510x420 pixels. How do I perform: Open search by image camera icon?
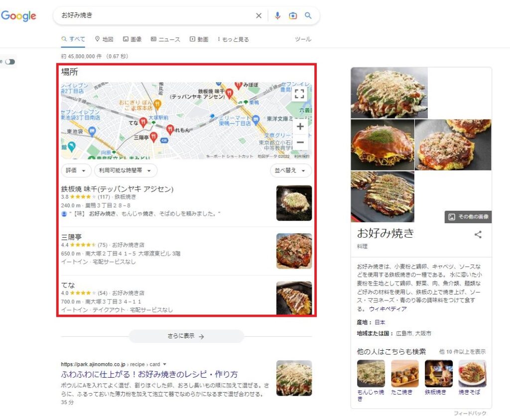tap(293, 15)
